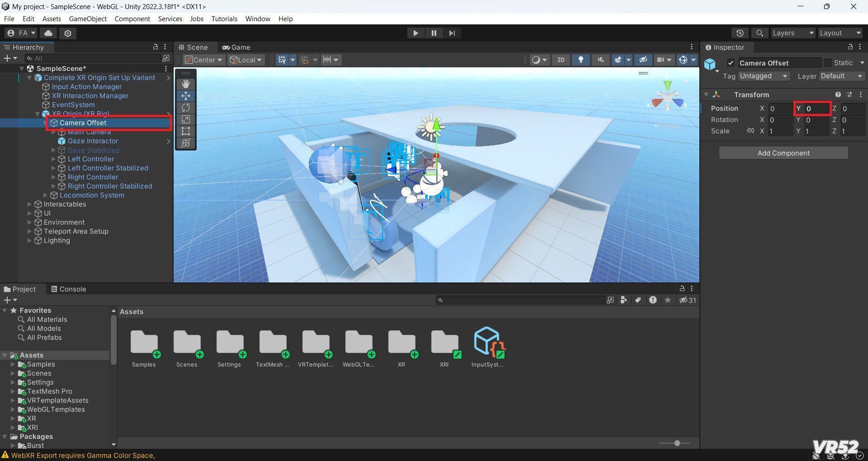Open the GameObject menu
Screen dimensions: 868x461
click(x=88, y=19)
